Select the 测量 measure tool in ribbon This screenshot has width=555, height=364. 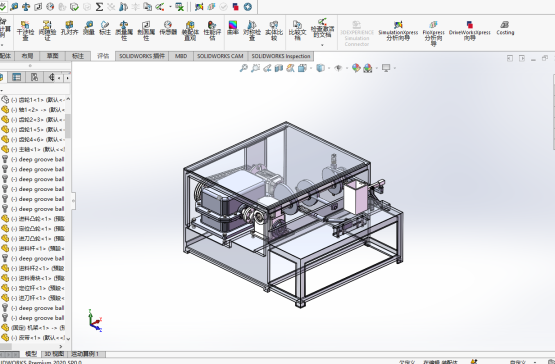(x=88, y=28)
